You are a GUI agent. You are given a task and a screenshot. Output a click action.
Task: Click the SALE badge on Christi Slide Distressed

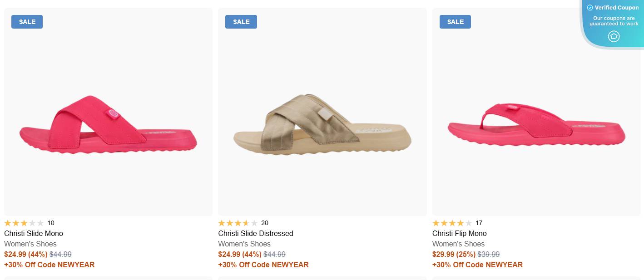click(x=241, y=21)
